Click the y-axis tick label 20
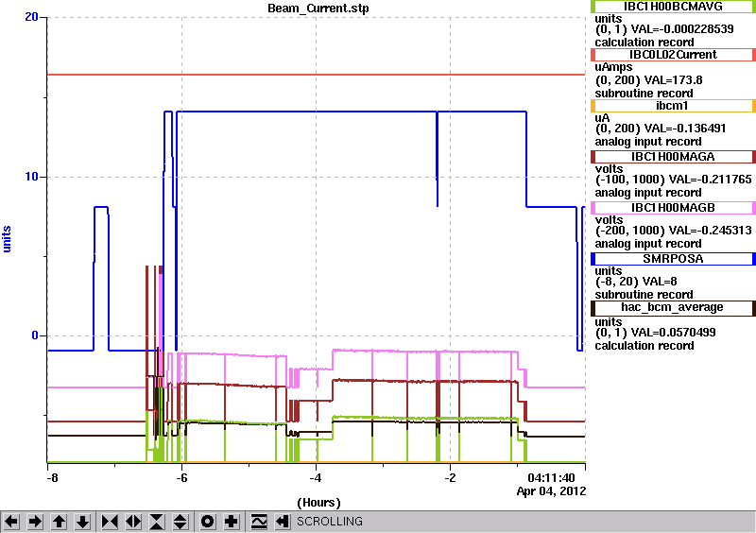 (x=31, y=17)
